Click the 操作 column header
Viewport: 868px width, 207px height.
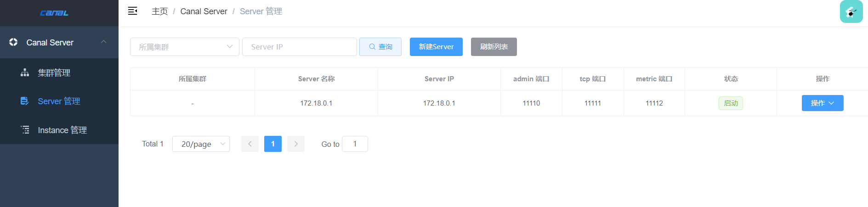pos(823,79)
